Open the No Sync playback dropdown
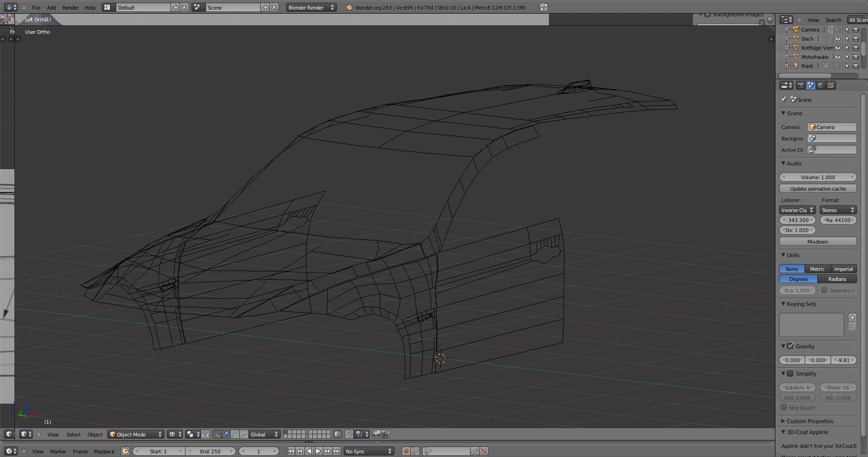The width and height of the screenshot is (868, 457). pos(368,451)
